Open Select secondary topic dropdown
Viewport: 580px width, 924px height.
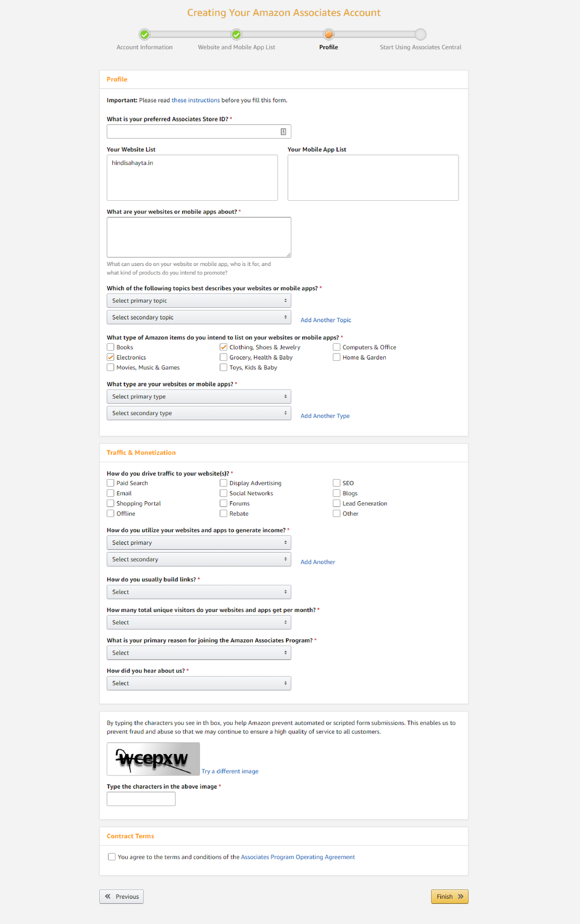tap(199, 317)
